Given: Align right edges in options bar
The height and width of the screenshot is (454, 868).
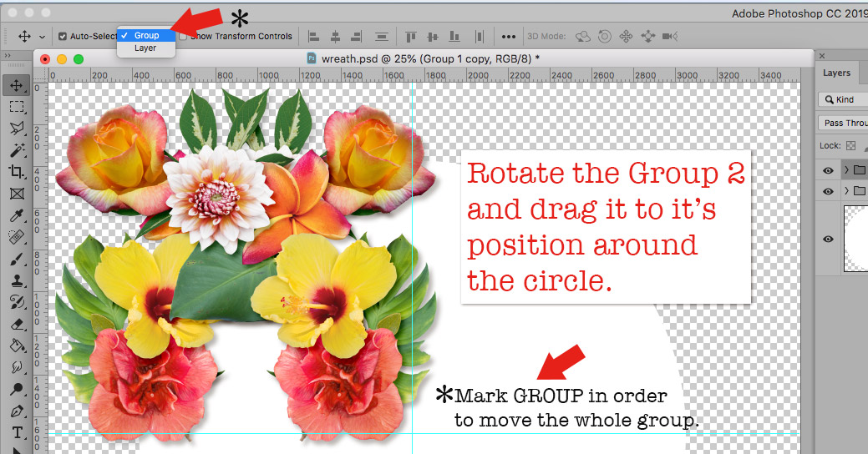Looking at the screenshot, I should [357, 37].
